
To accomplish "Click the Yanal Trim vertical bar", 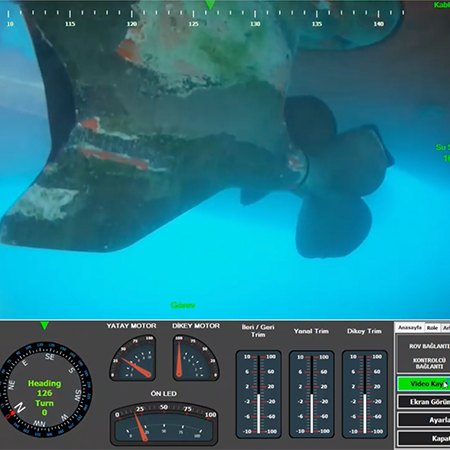I will tap(312, 394).
